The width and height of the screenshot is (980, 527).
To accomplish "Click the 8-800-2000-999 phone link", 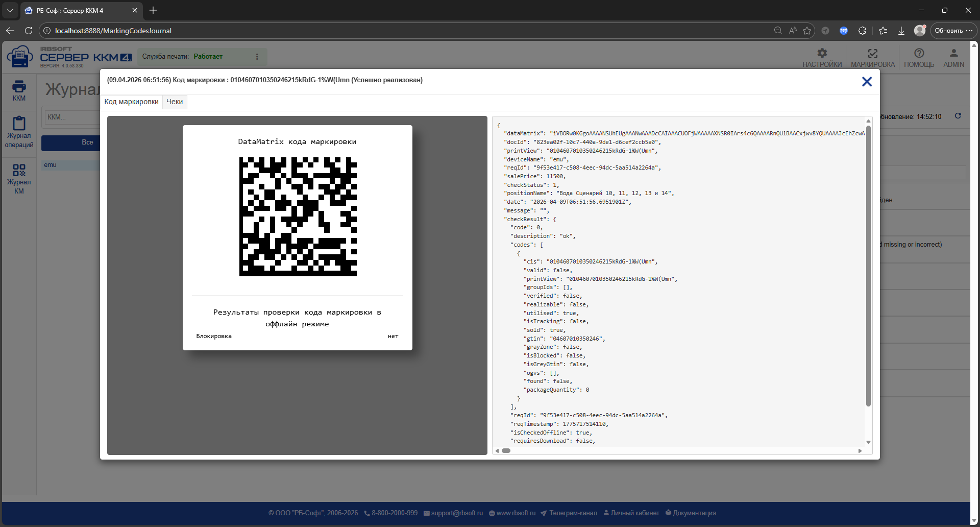I will tap(391, 513).
